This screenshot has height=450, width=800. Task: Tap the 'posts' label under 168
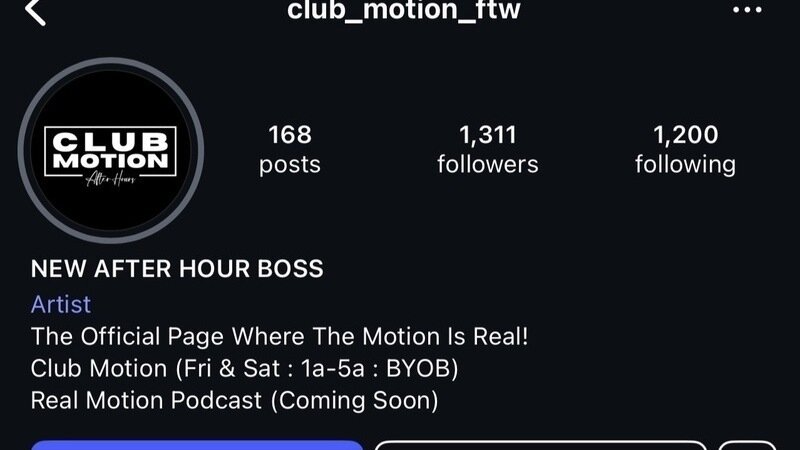pos(290,165)
